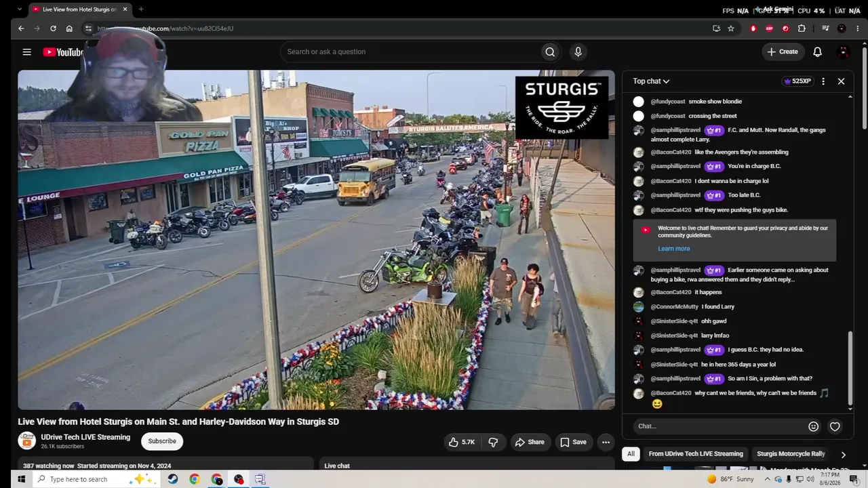868x488 pixels.
Task: Start voice search with the microphone
Action: [578, 52]
